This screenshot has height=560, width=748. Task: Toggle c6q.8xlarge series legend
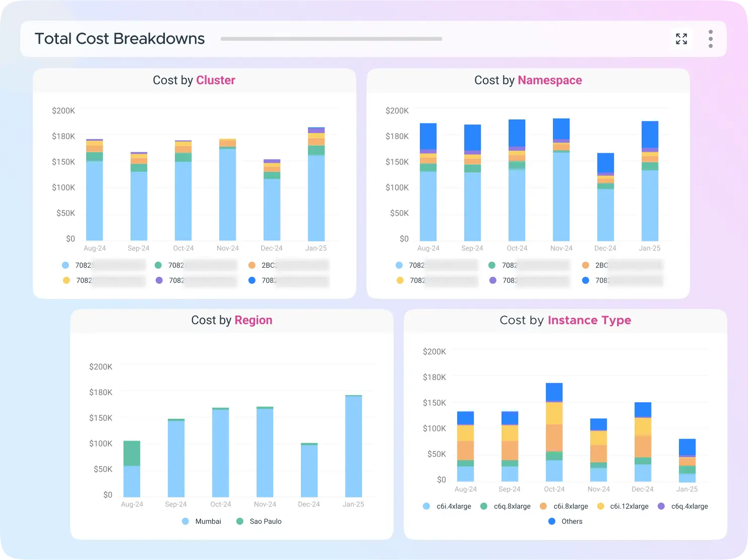click(506, 506)
